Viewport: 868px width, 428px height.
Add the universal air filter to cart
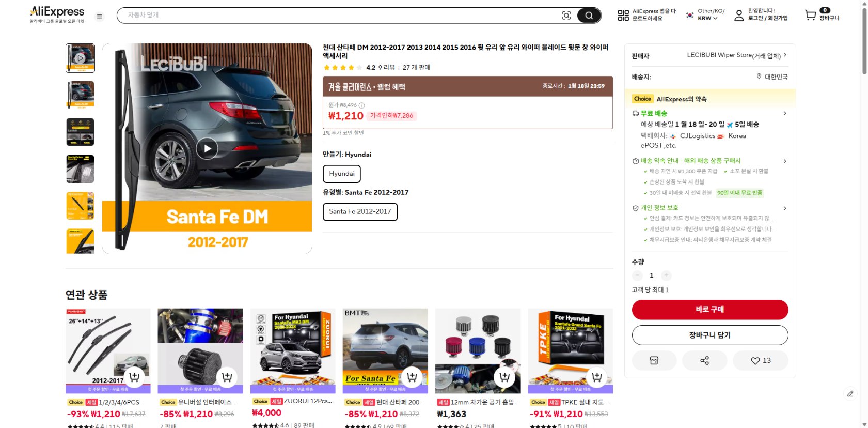pyautogui.click(x=227, y=377)
